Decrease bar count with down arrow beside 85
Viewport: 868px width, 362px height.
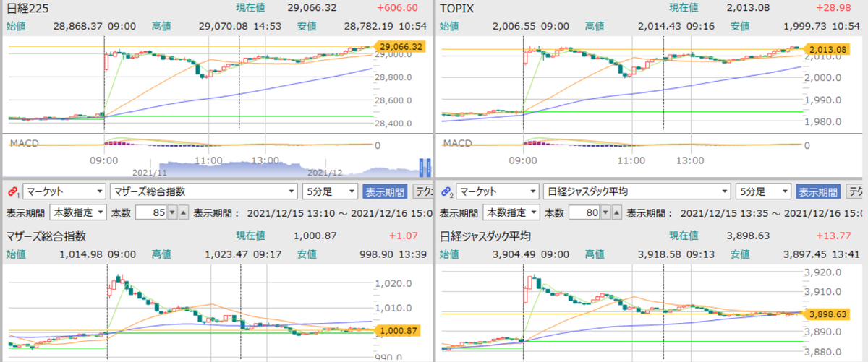pyautogui.click(x=171, y=213)
